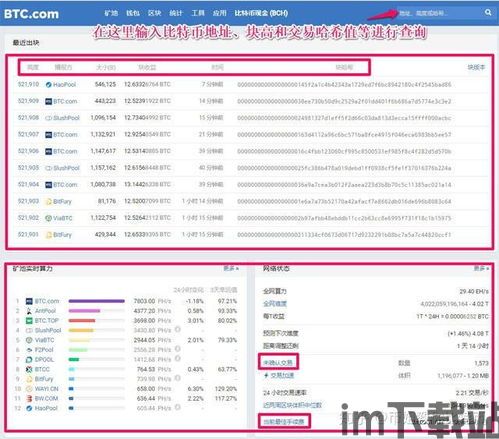Open block height 521,909
This screenshot has height=439, width=499.
click(x=28, y=101)
